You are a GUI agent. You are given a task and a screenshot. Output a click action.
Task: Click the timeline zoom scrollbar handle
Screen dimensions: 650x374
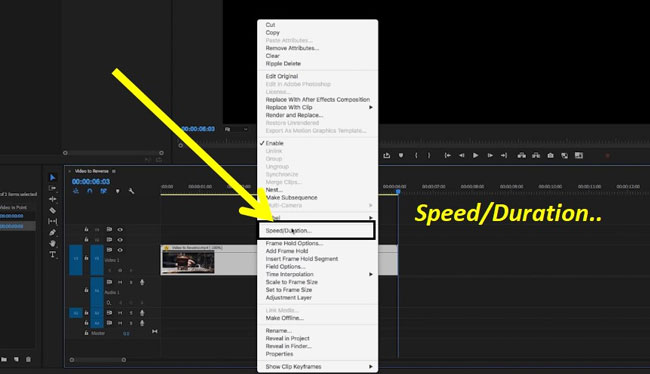pos(98,360)
